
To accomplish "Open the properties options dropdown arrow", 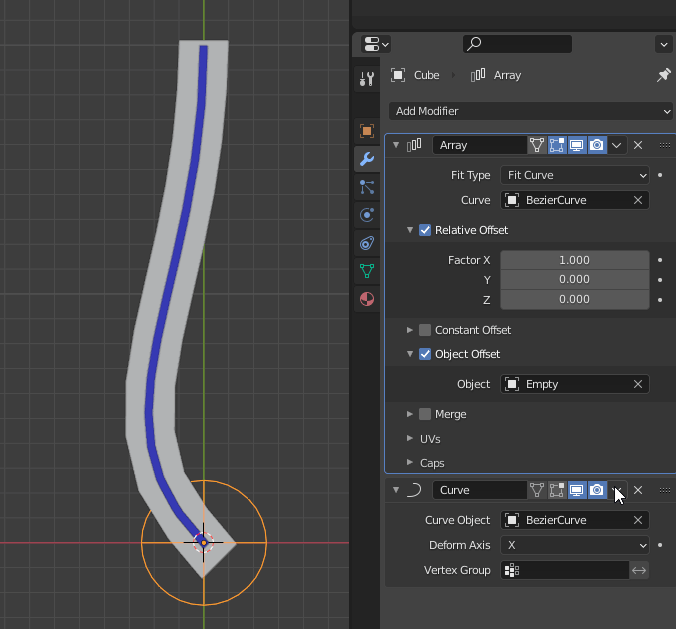I will pyautogui.click(x=664, y=44).
